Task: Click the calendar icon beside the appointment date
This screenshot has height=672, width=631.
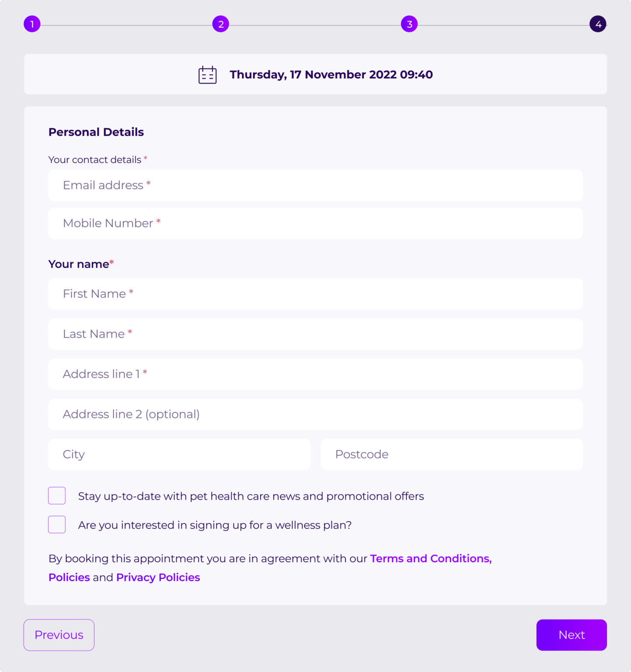Action: 207,75
